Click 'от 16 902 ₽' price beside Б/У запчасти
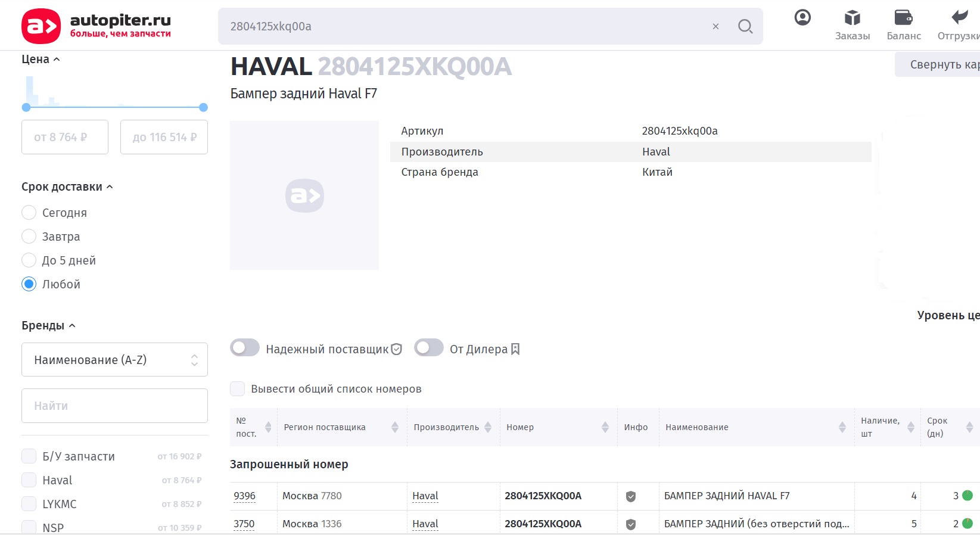Screen dimensions: 980x535 pyautogui.click(x=179, y=456)
